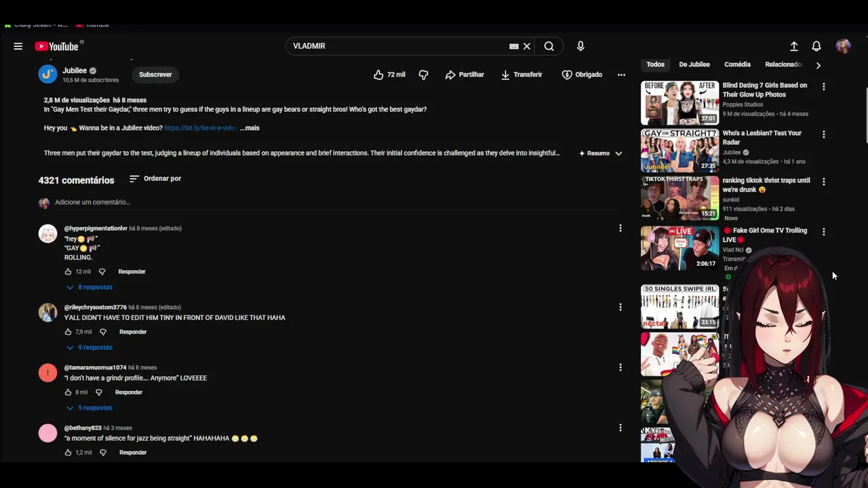Open Jubilee channel avatar
Image resolution: width=868 pixels, height=488 pixels.
(47, 74)
